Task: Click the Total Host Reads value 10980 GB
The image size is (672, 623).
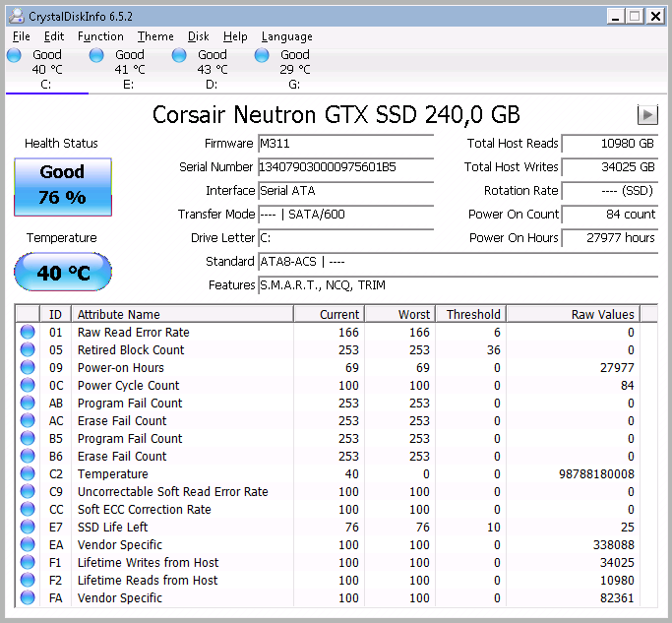Action: [x=610, y=144]
